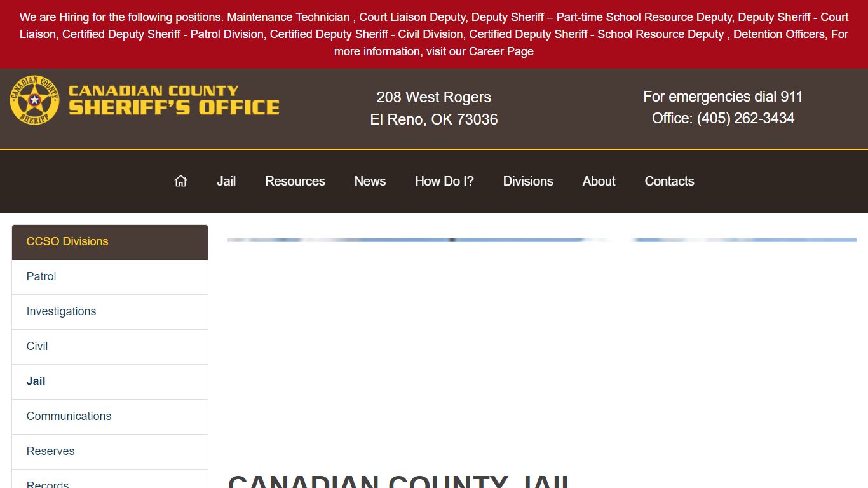868x488 pixels.
Task: Select Reserves in the divisions sidebar
Action: pos(110,452)
